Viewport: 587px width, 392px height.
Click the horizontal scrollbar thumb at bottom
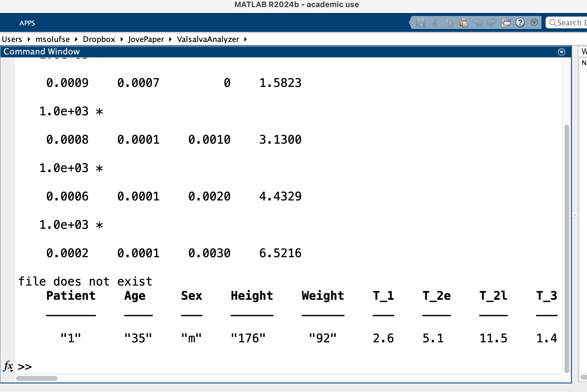(x=37, y=378)
